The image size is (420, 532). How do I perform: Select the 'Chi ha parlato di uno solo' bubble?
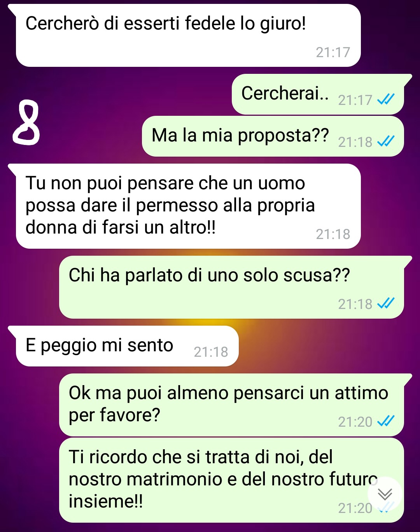tap(232, 287)
